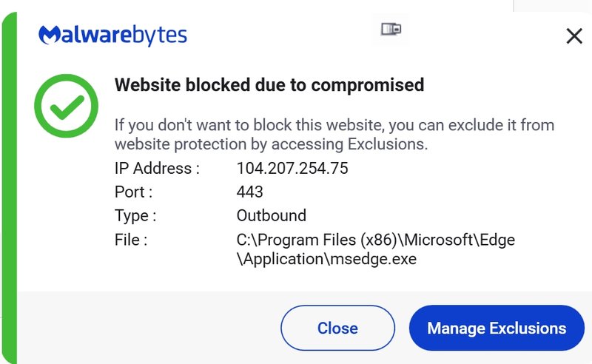
Task: Click the Close button
Action: (x=337, y=328)
